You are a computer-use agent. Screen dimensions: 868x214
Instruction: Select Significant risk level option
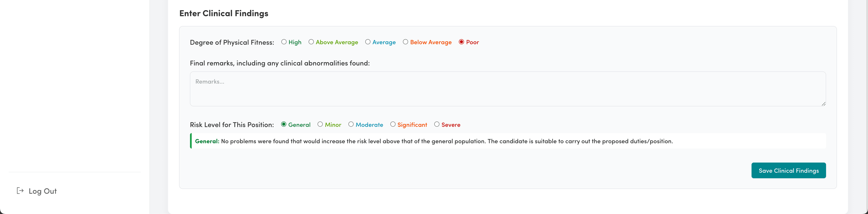pos(393,124)
